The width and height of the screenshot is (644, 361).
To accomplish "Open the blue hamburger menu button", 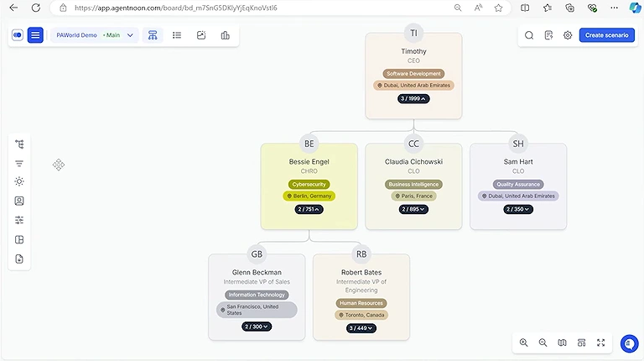I will click(35, 35).
